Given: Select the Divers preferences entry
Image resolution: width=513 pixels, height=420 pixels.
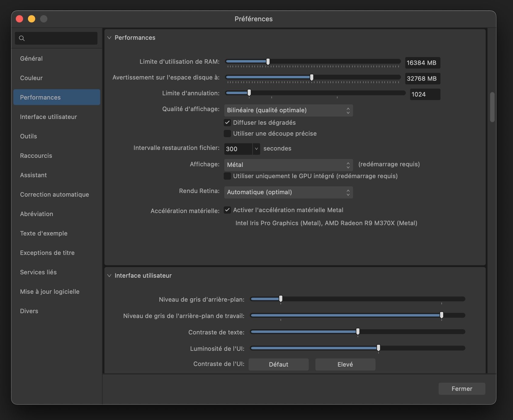Looking at the screenshot, I should coord(29,311).
